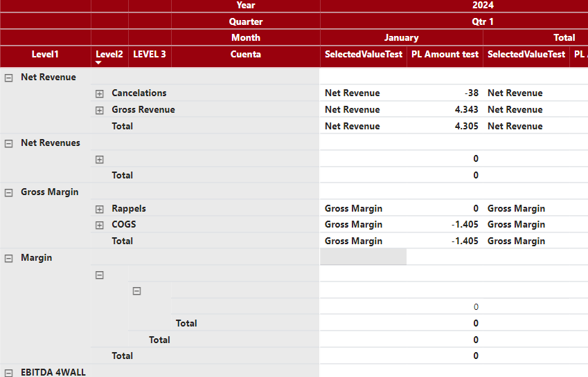Image resolution: width=588 pixels, height=377 pixels.
Task: Select the Cancelations row label
Action: coord(139,93)
